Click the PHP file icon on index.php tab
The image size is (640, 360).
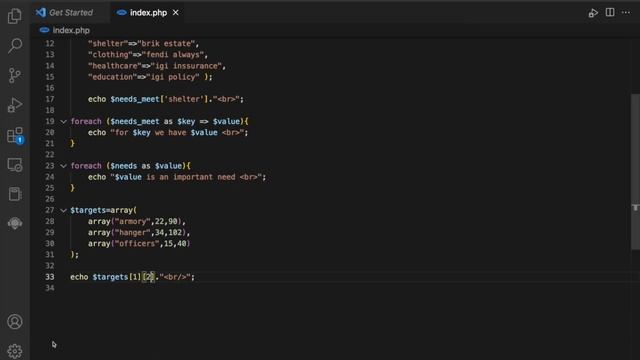121,13
